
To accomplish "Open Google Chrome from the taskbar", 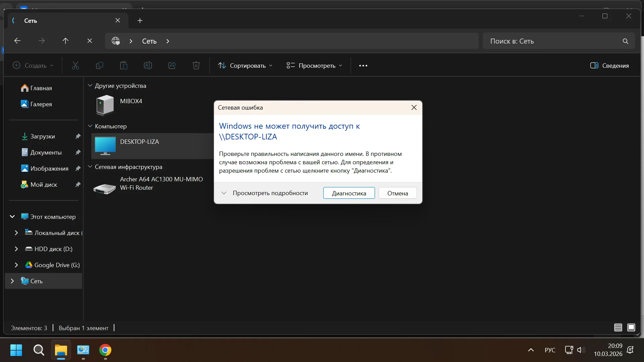I will (x=105, y=350).
